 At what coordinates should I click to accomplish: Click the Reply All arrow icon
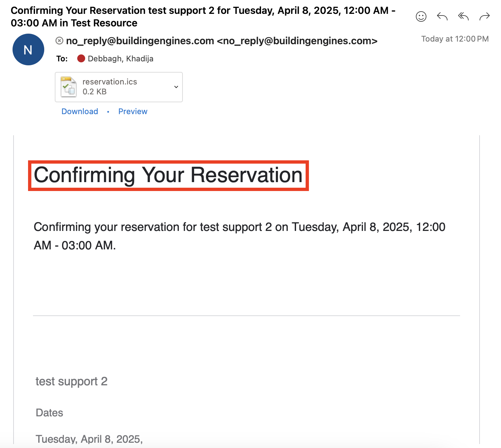463,16
